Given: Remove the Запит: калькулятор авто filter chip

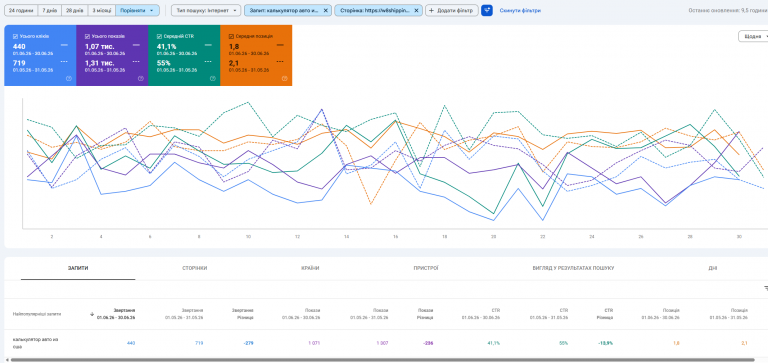Looking at the screenshot, I should 326,10.
